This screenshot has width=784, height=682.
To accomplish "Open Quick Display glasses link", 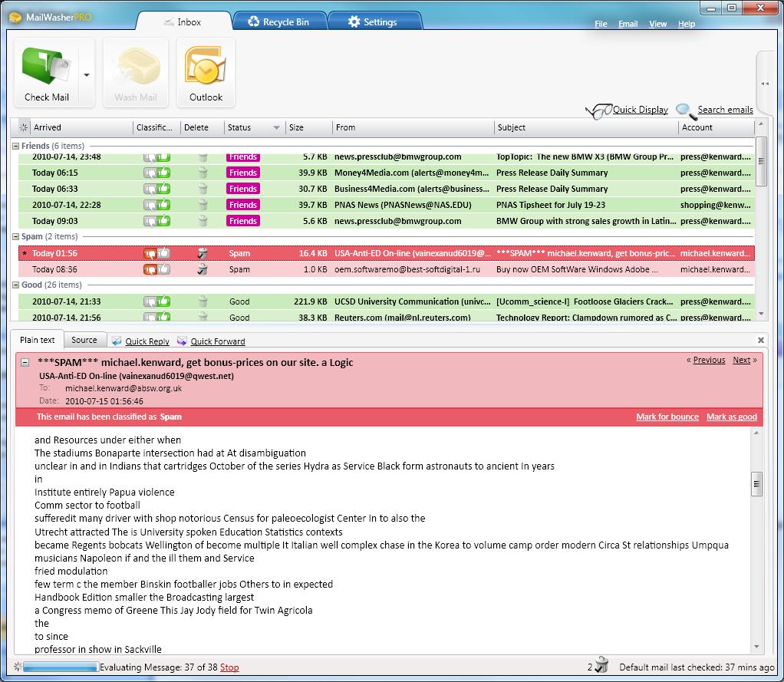I will click(627, 110).
